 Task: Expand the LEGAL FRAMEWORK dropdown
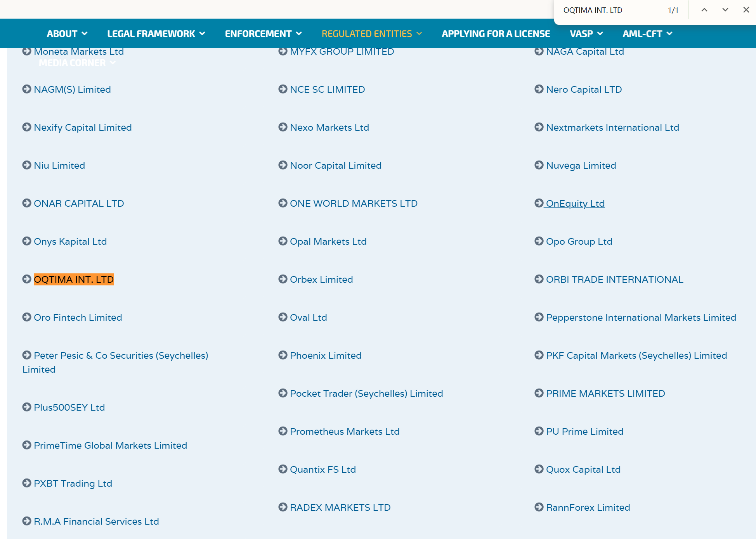[x=156, y=34]
